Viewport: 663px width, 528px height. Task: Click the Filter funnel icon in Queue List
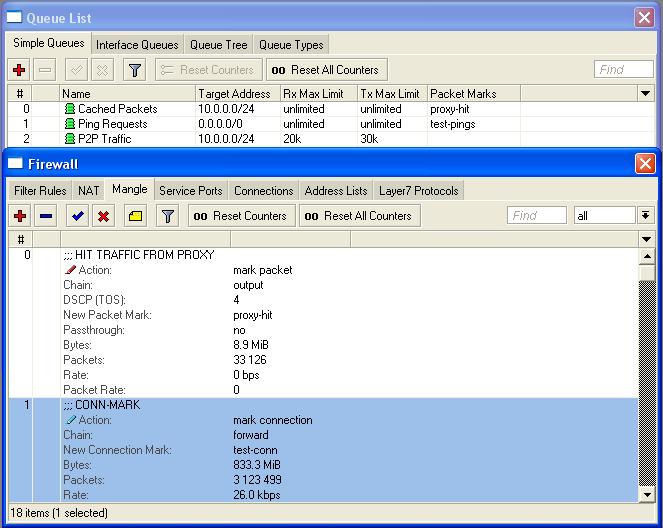click(x=135, y=70)
